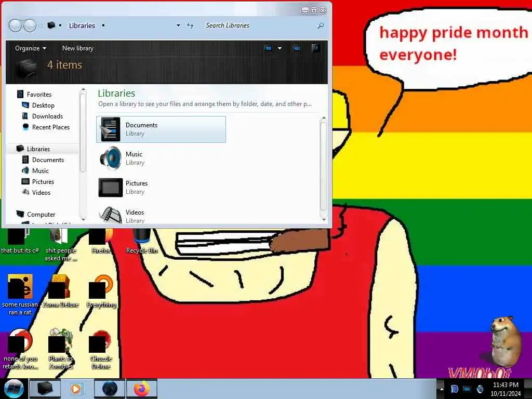Select the Chuzzle Deluxe desktop icon

[101, 349]
